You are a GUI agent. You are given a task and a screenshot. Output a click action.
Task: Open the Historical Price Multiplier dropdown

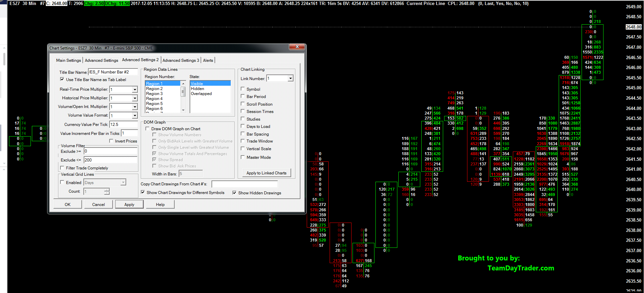pos(135,98)
